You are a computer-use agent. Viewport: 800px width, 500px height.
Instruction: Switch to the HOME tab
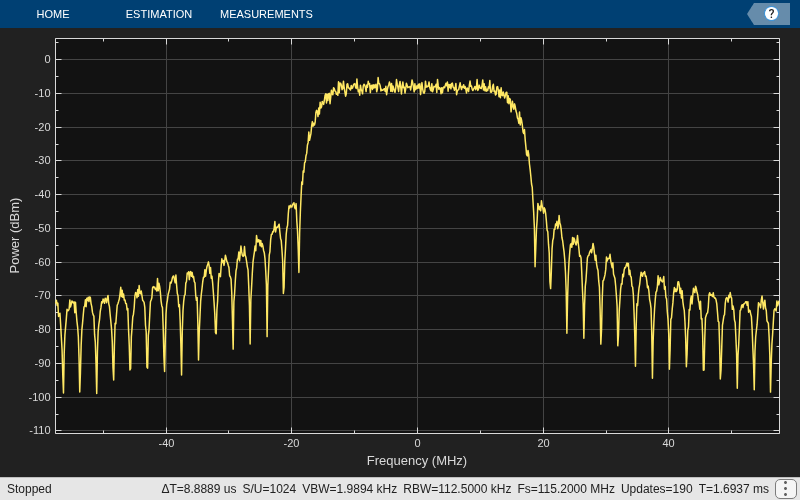click(53, 14)
